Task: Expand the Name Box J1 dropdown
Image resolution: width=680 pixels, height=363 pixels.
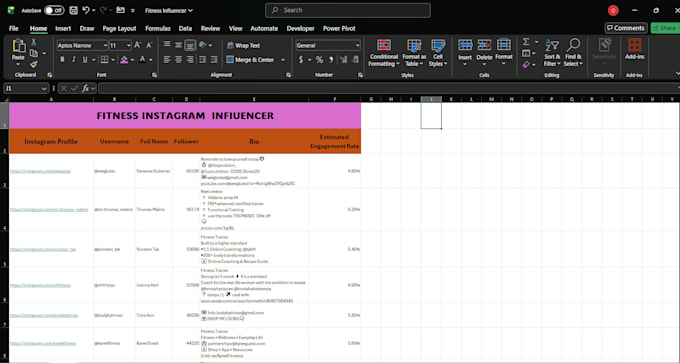Action: (x=43, y=88)
